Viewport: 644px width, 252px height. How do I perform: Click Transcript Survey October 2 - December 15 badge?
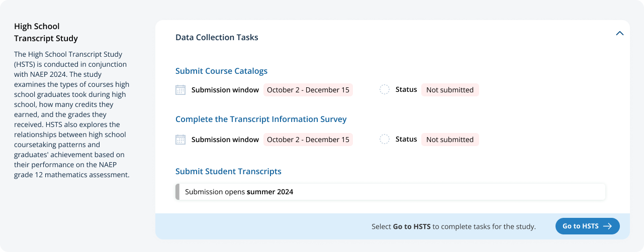pos(308,140)
